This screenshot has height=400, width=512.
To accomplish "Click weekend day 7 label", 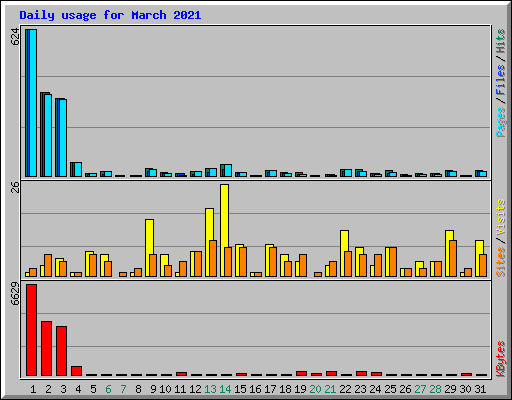I will click(123, 389).
